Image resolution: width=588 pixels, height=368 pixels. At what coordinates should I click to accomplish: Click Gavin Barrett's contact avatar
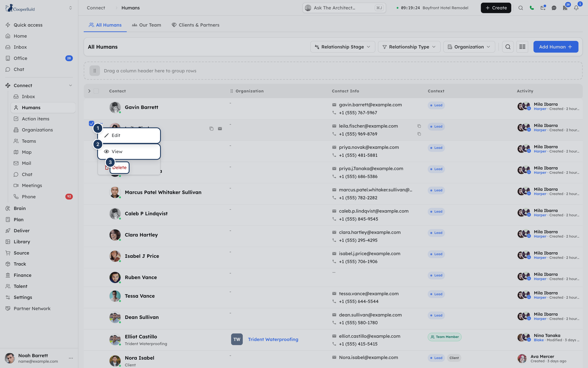[x=115, y=107]
